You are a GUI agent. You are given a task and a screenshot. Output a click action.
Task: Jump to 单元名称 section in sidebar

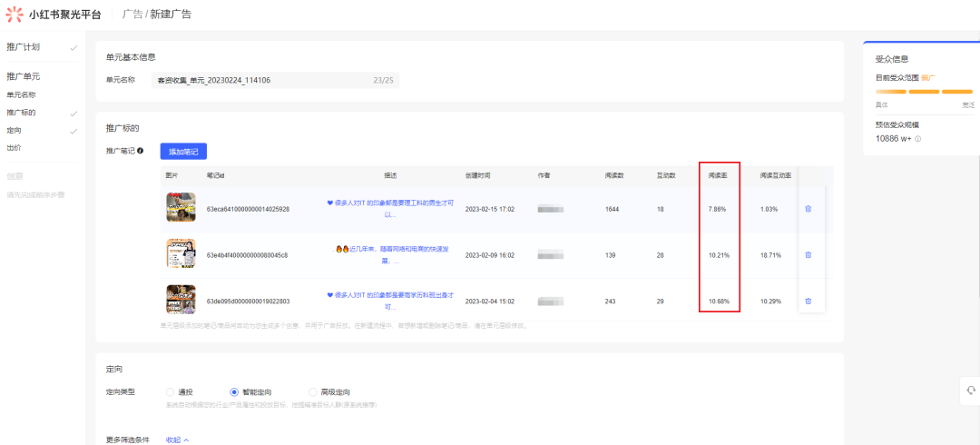tap(21, 94)
